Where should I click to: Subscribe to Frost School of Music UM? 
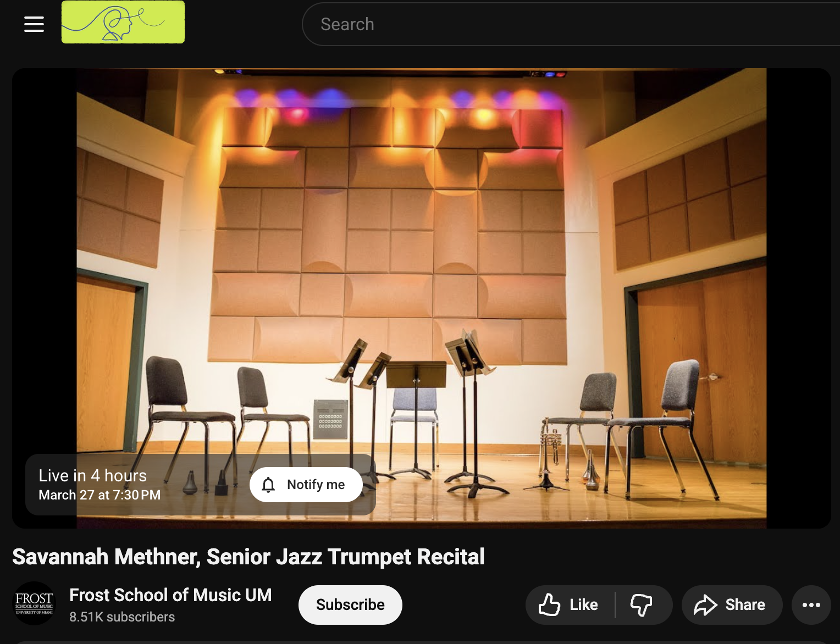pos(350,604)
